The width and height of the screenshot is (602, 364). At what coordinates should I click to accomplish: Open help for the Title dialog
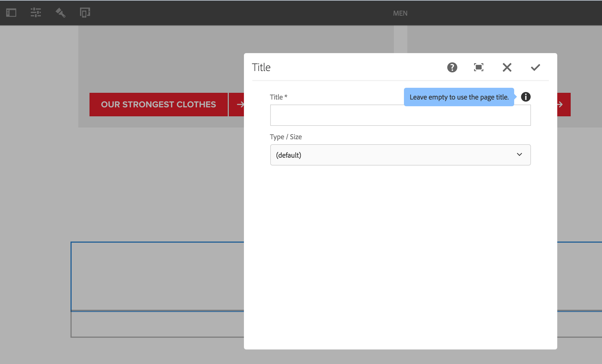pyautogui.click(x=452, y=67)
